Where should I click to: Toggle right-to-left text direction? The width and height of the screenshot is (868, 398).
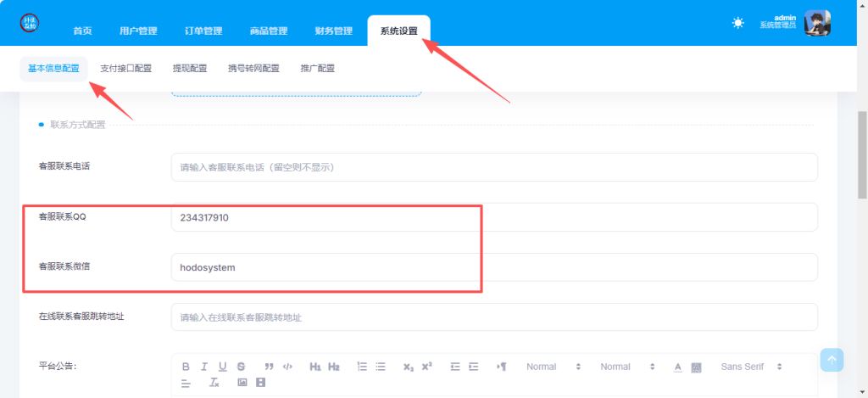click(x=502, y=367)
